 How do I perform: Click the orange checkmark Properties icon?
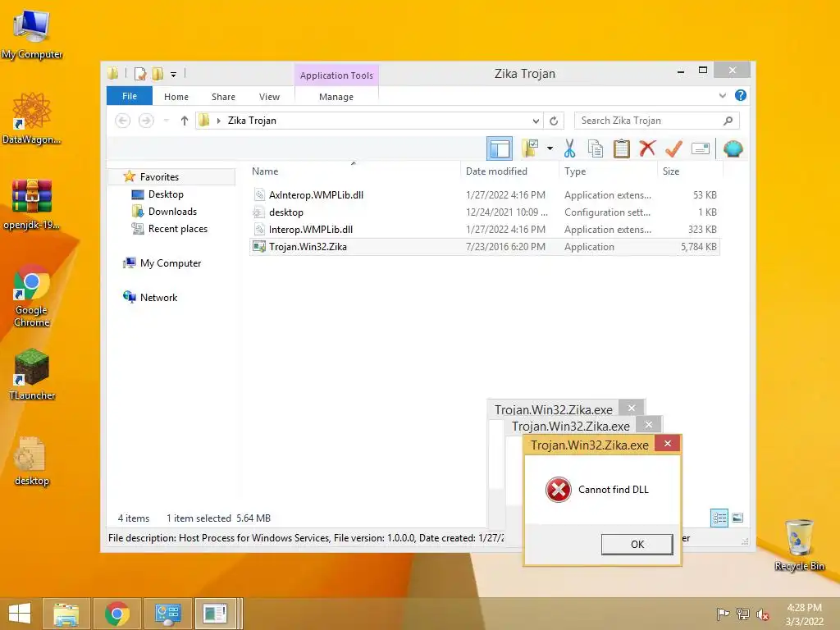[x=673, y=148]
